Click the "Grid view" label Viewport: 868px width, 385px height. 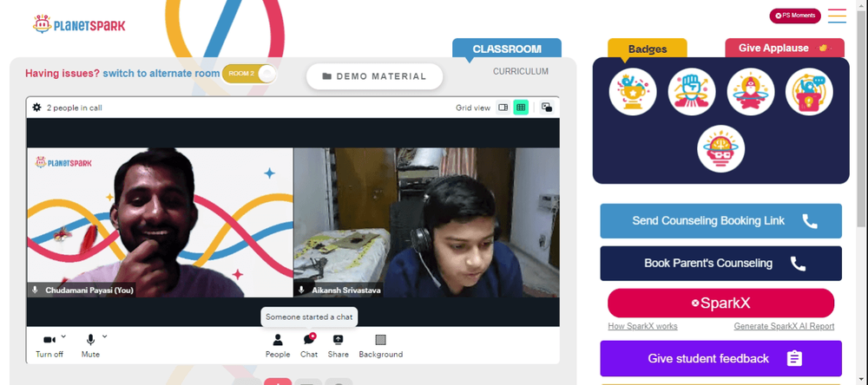473,108
